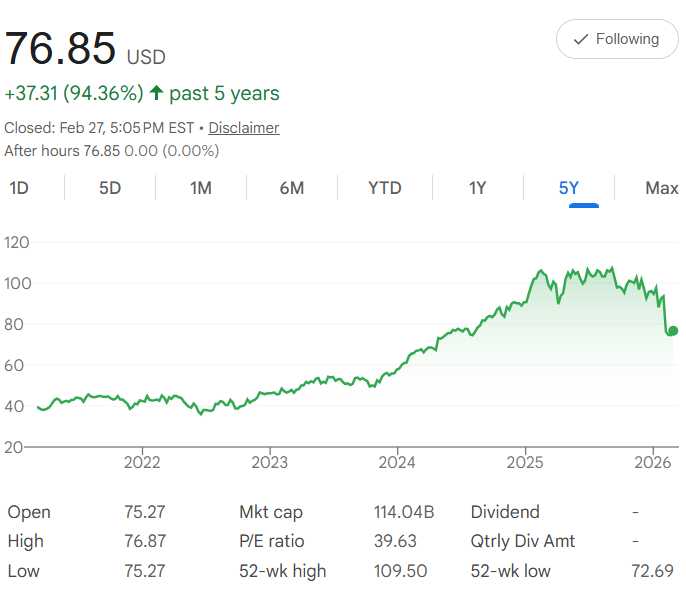686x598 pixels.
Task: Open the Disclaimer link
Action: 243,128
